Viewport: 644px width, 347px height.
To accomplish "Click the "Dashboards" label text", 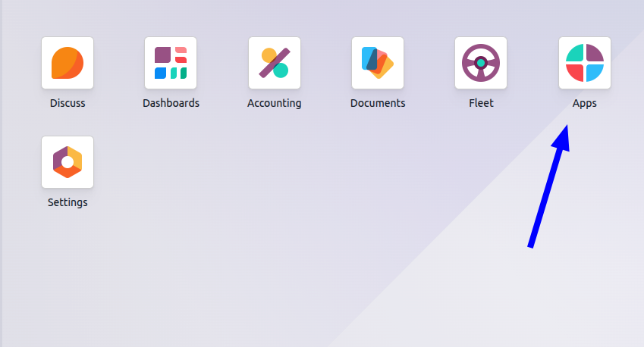I will point(171,103).
